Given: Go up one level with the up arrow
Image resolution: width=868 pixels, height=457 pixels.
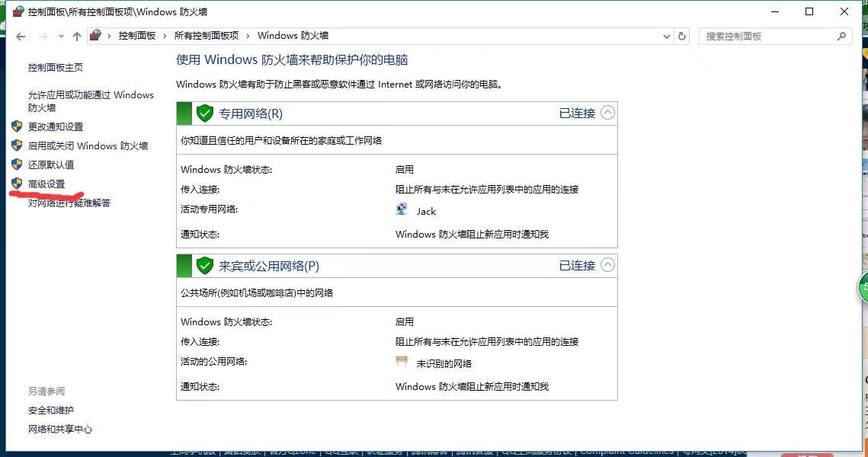Looking at the screenshot, I should (x=77, y=37).
